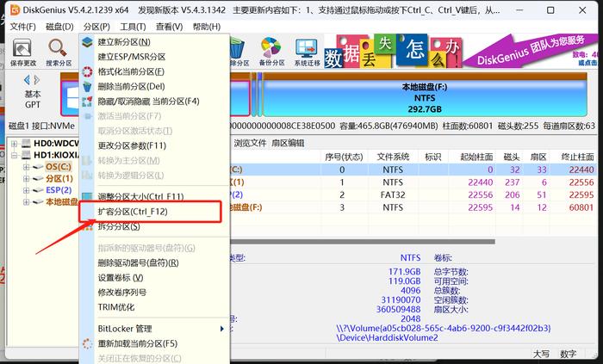Click the next disk right arrow
The height and width of the screenshot is (364, 603).
click(x=37, y=80)
